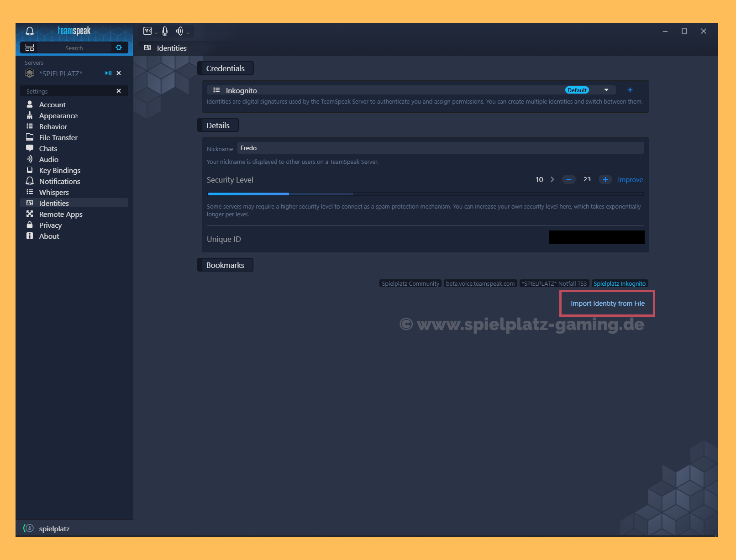Mute the microphone
Viewport: 736px width, 560px height.
pos(165,31)
